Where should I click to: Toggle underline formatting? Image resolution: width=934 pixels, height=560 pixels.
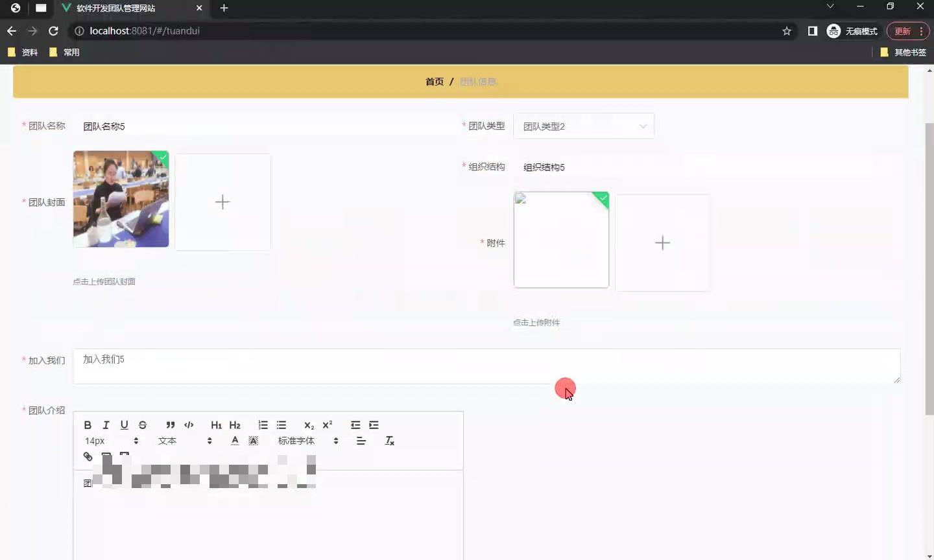pyautogui.click(x=124, y=425)
